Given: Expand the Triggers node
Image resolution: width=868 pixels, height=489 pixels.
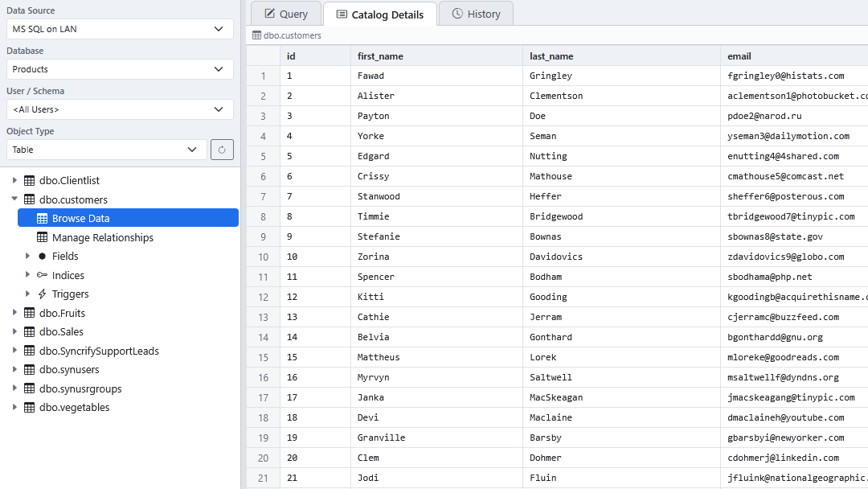Looking at the screenshot, I should tap(27, 294).
